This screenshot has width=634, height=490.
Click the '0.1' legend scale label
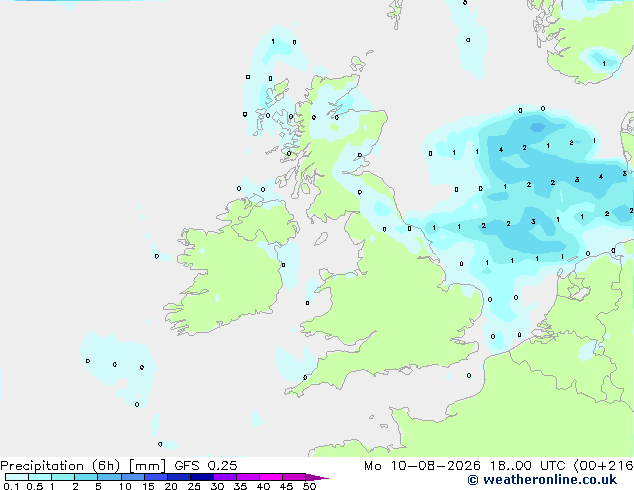pyautogui.click(x=11, y=486)
